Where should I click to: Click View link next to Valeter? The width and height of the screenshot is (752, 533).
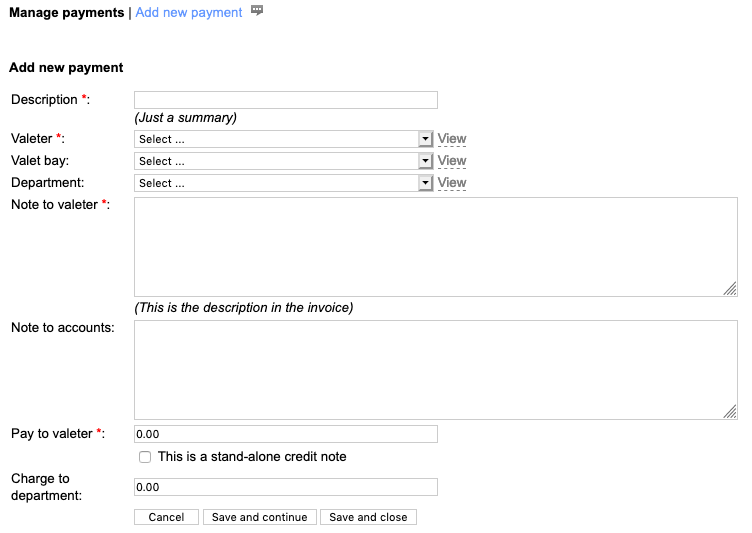(452, 139)
